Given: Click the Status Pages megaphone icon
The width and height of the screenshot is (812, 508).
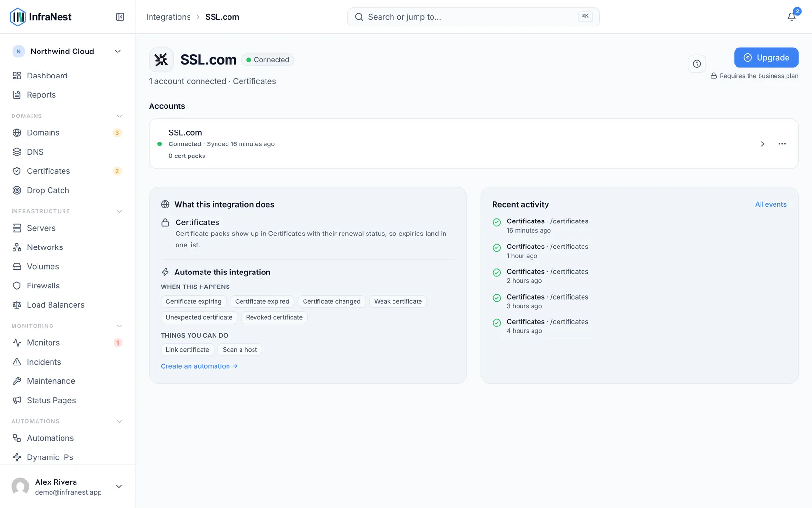Looking at the screenshot, I should pos(17,400).
